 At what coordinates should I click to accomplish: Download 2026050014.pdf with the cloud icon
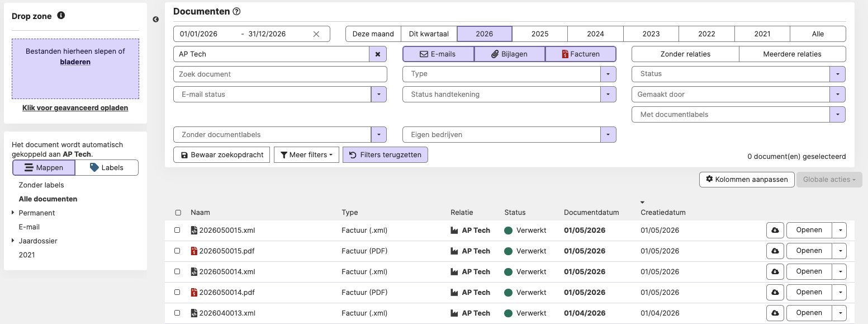775,293
